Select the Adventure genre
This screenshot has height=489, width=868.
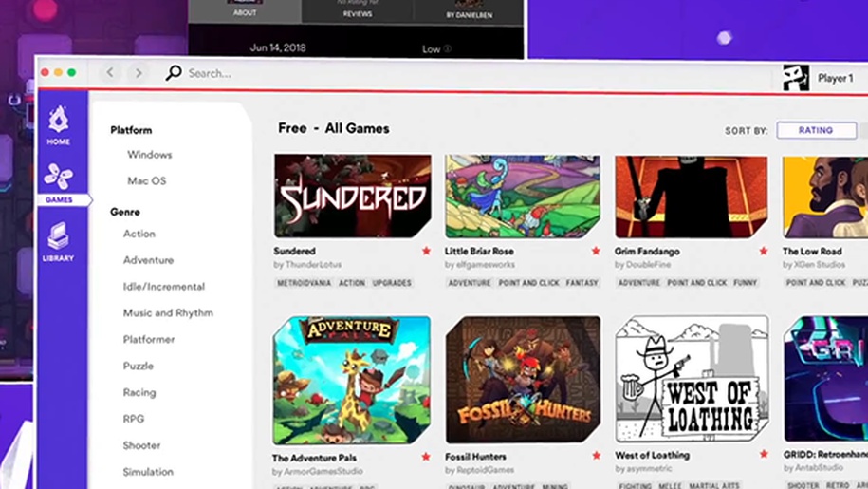pyautogui.click(x=148, y=260)
